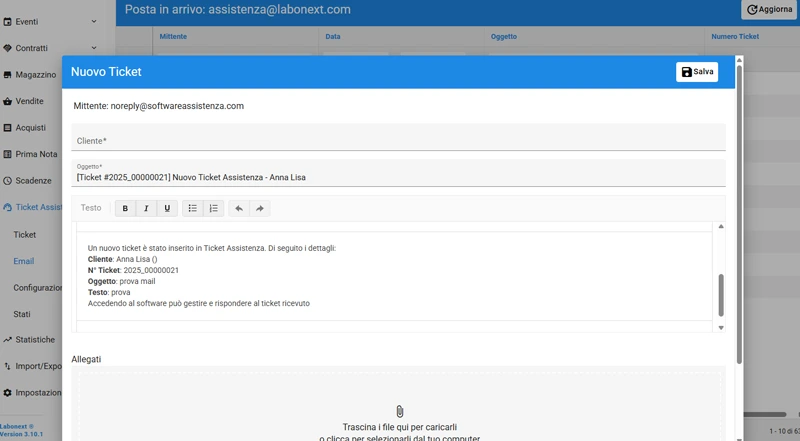Open Statistiche sidebar section

35,340
